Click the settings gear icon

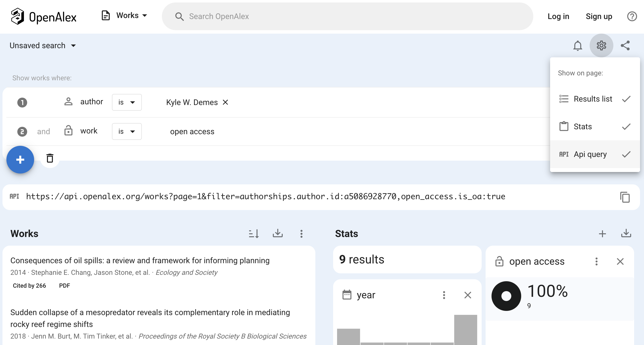(x=601, y=45)
